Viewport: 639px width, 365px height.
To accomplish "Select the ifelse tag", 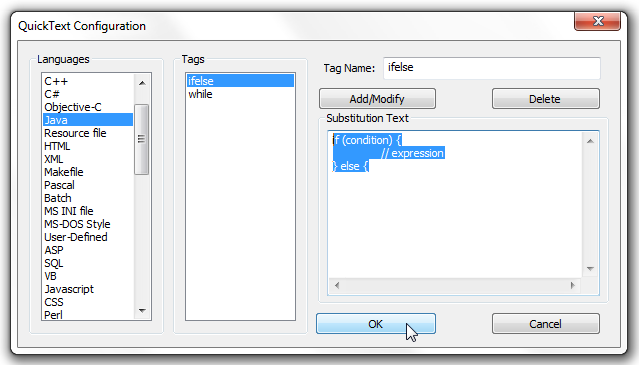I will 240,81.
